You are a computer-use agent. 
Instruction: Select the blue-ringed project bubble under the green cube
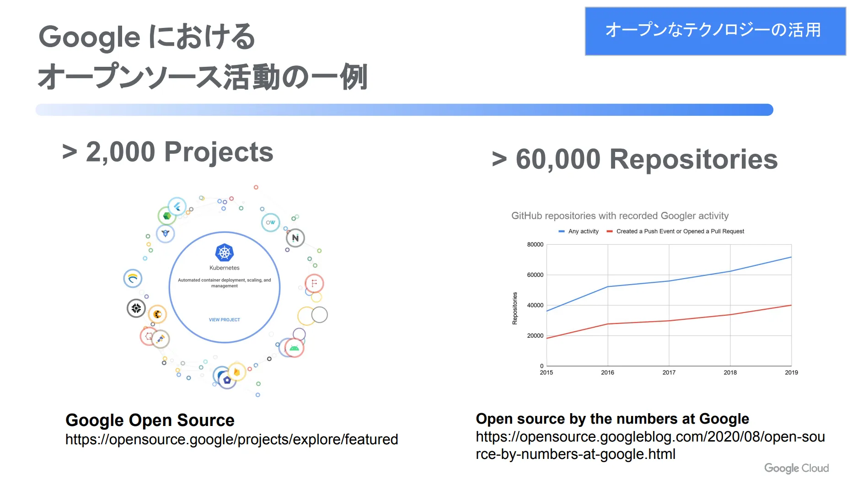(x=166, y=234)
